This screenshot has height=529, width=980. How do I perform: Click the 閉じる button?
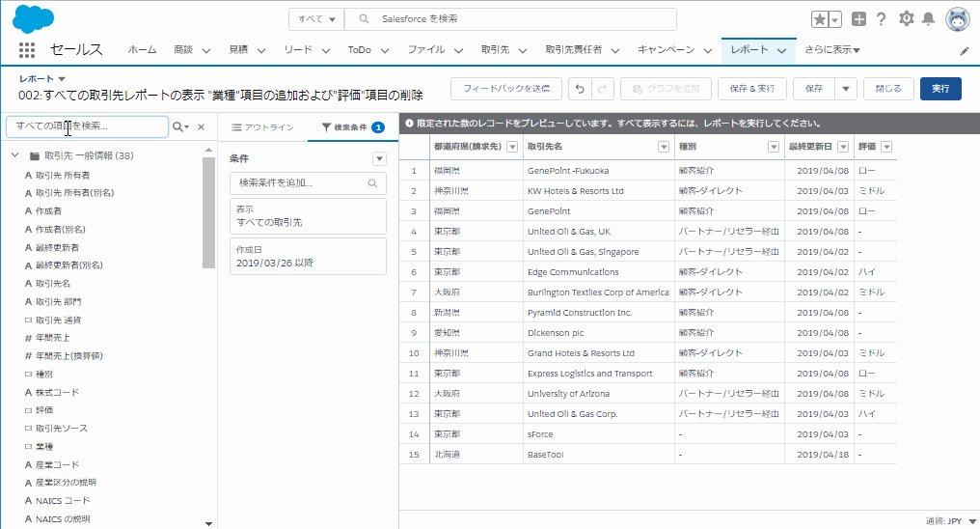pos(888,89)
